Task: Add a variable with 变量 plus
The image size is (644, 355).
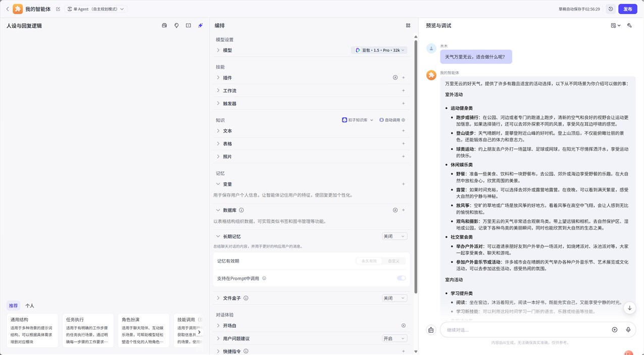Action: coord(404,184)
